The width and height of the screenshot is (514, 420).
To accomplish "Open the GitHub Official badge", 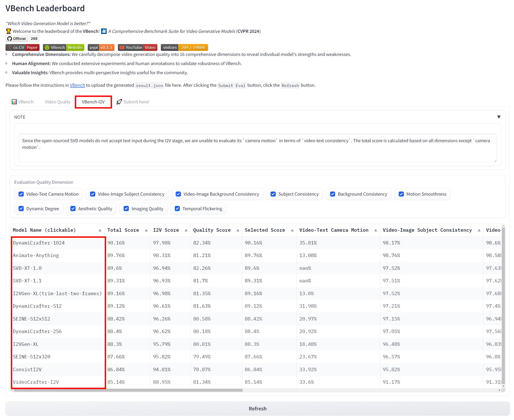I will tap(16, 39).
